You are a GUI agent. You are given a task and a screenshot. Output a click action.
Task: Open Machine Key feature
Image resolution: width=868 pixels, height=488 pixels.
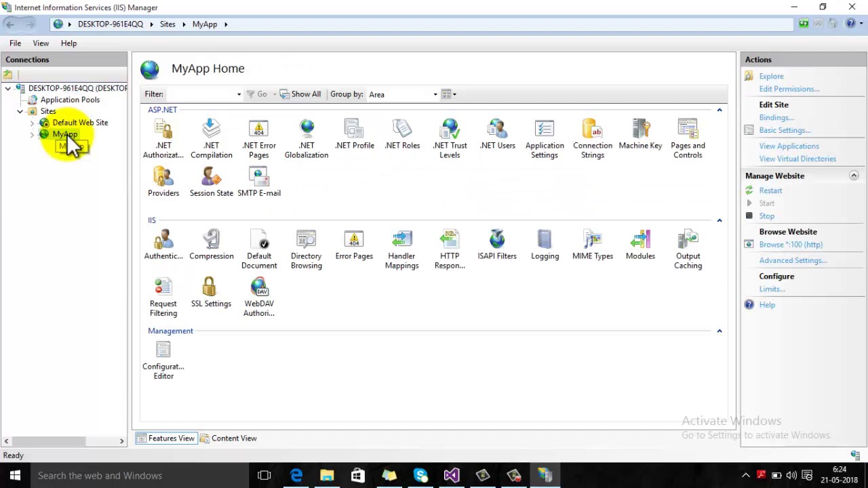pos(640,135)
